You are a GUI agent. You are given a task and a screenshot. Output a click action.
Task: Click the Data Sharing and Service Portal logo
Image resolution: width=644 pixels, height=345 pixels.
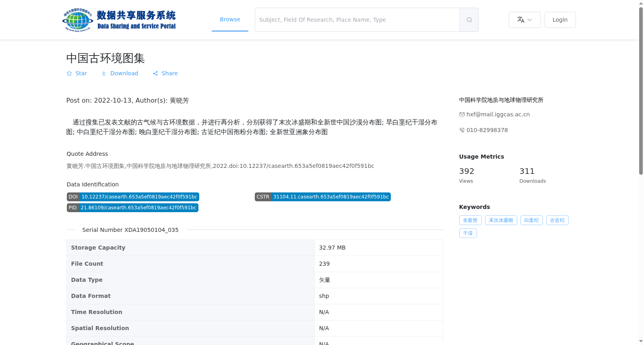click(119, 20)
